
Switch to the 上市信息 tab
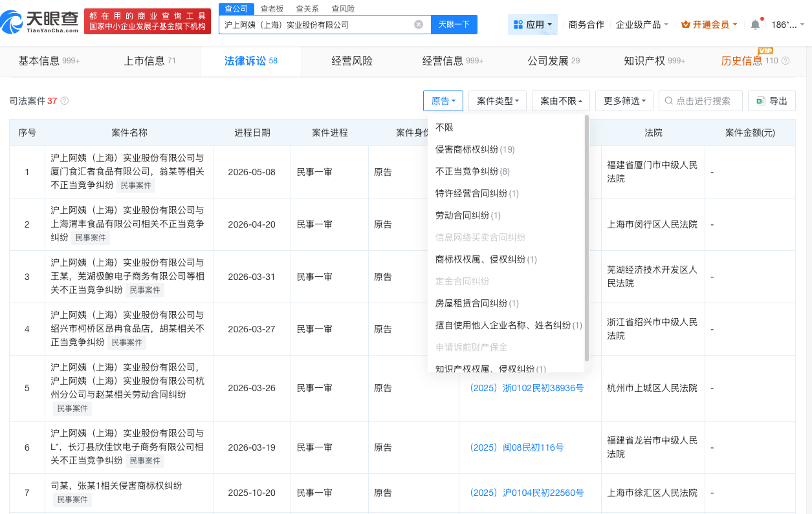(150, 61)
